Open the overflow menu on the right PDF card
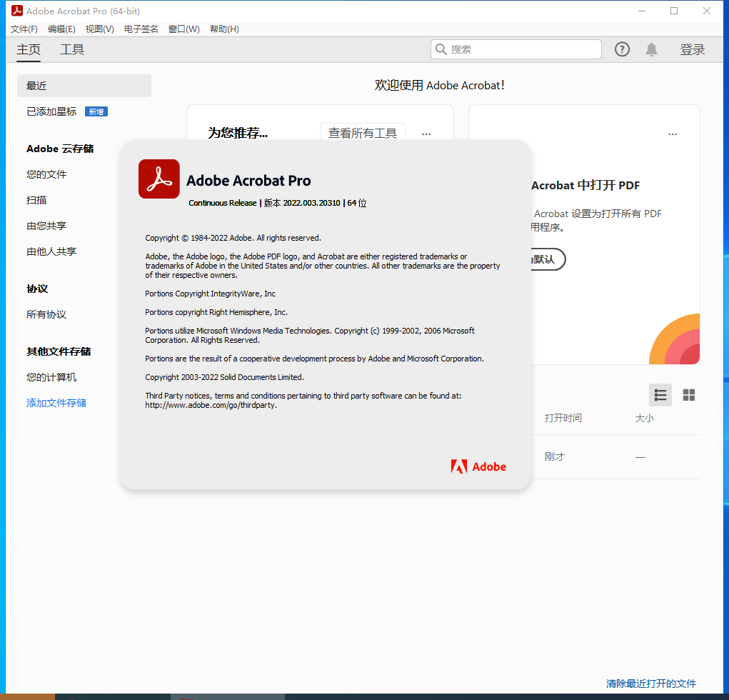 [672, 134]
